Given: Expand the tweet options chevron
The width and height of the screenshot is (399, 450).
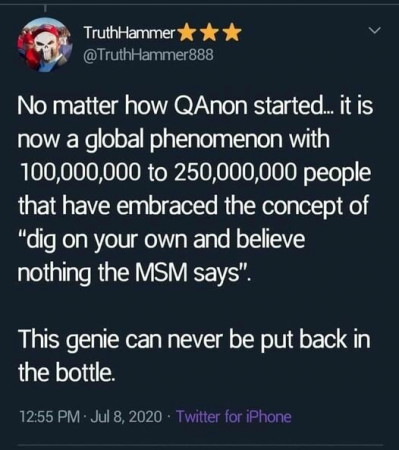Looking at the screenshot, I should pyautogui.click(x=375, y=31).
